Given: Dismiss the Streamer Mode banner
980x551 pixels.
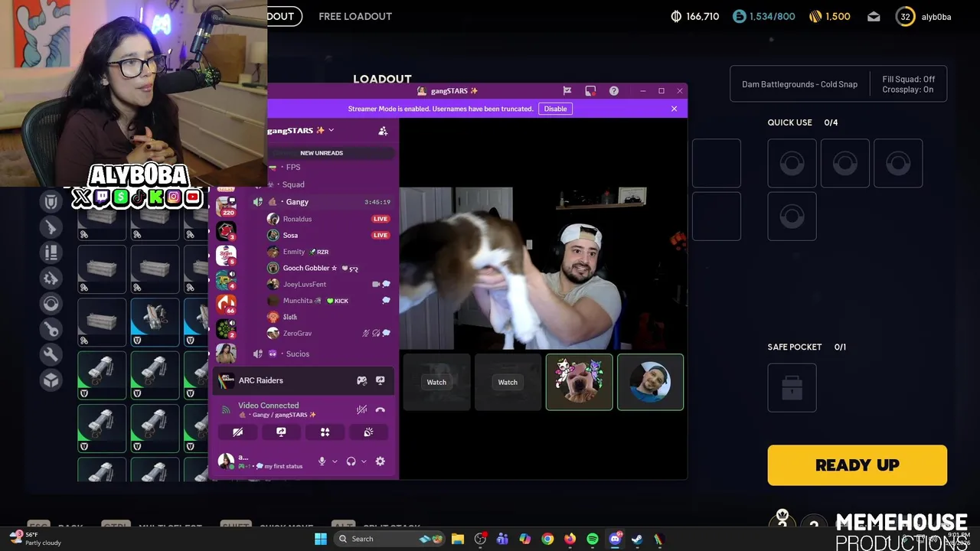Looking at the screenshot, I should 674,109.
